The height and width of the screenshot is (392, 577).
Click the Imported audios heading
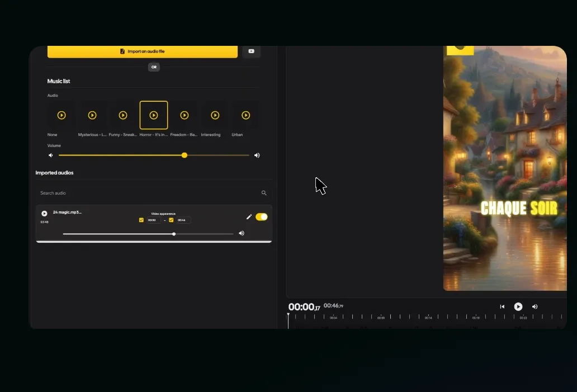54,173
